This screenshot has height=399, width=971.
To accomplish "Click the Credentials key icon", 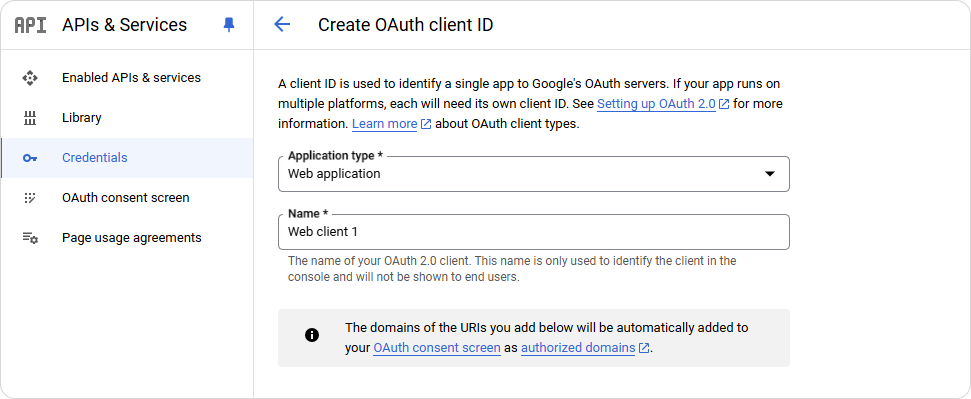I will (30, 158).
